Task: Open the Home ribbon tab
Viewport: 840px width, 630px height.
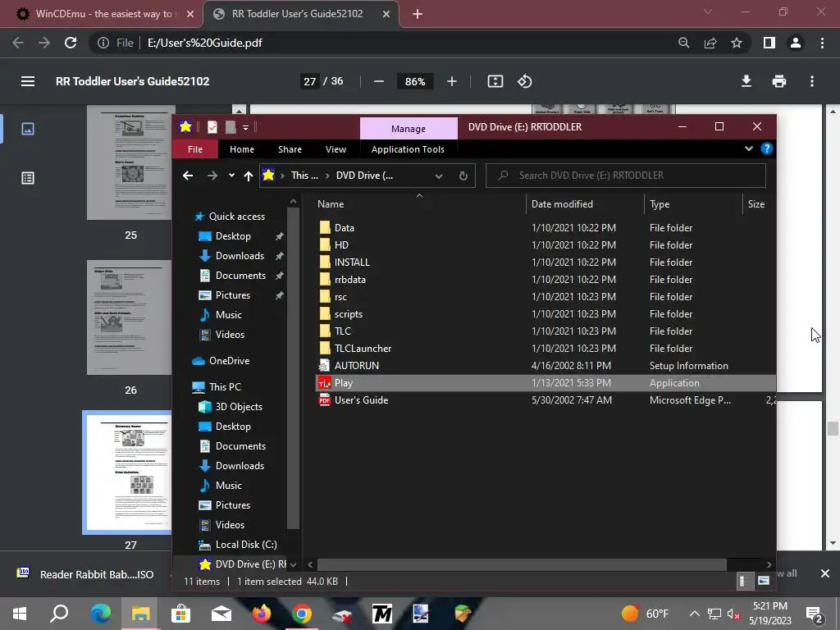Action: tap(242, 149)
